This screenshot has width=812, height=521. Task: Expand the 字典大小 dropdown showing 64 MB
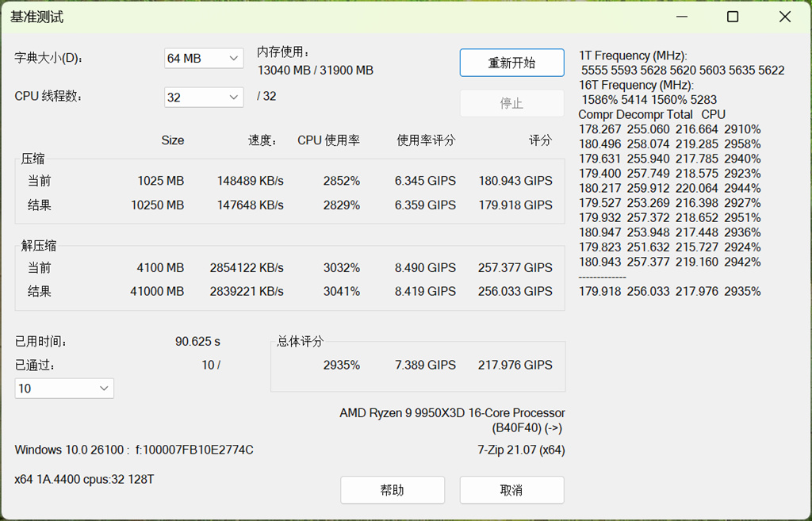click(204, 58)
